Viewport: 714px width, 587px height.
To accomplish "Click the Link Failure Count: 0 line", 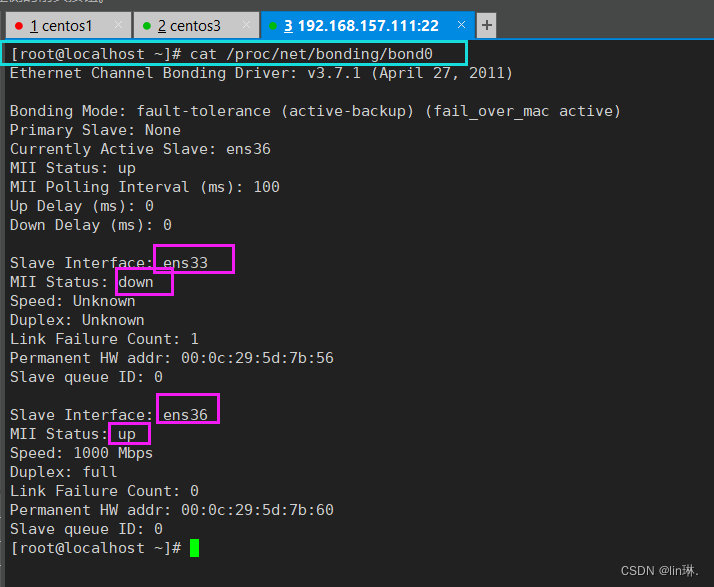I will (104, 491).
